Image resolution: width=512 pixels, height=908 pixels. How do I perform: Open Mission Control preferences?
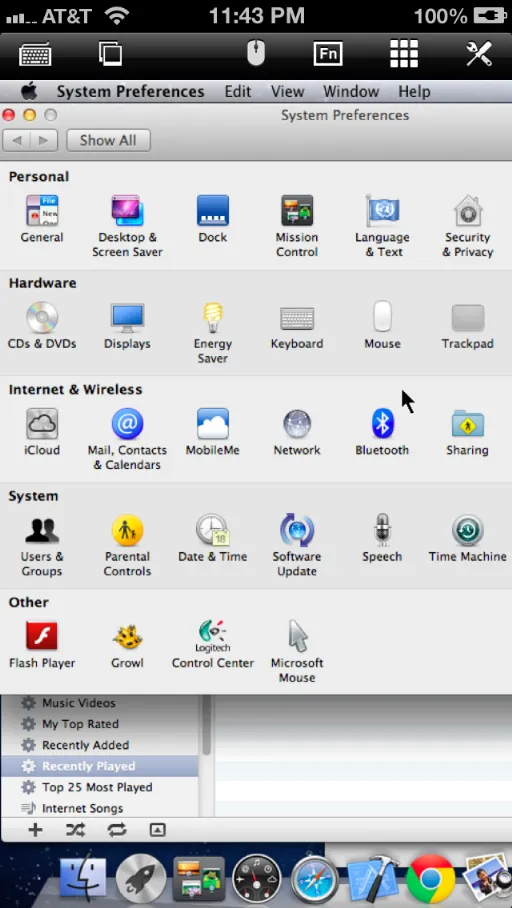coord(297,226)
